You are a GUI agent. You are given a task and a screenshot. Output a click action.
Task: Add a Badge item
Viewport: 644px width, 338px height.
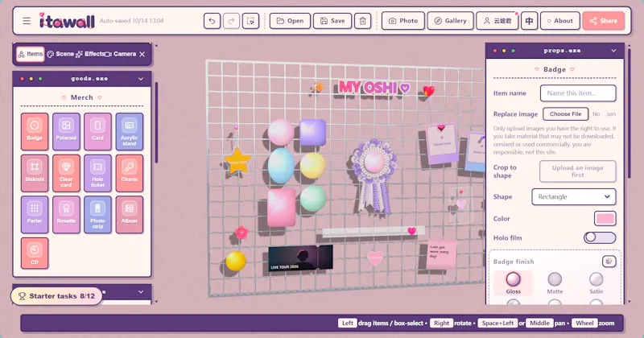coord(35,131)
